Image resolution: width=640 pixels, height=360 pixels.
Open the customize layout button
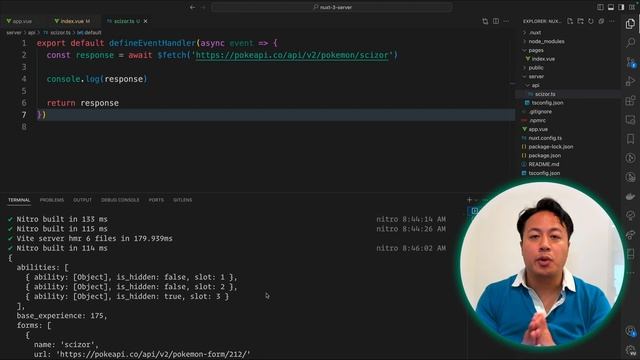pos(631,7)
